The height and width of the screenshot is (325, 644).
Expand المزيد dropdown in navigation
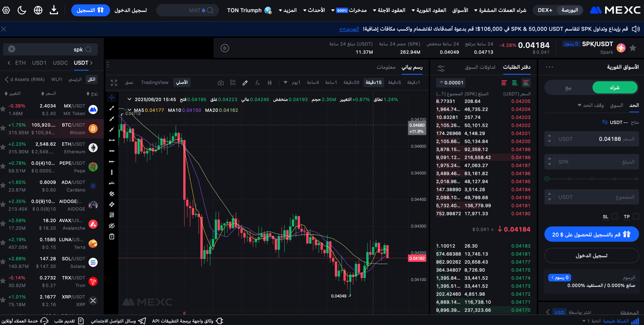tap(288, 10)
